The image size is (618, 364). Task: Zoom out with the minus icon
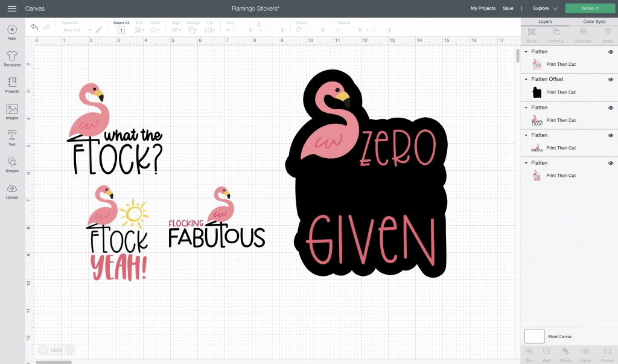pyautogui.click(x=43, y=350)
